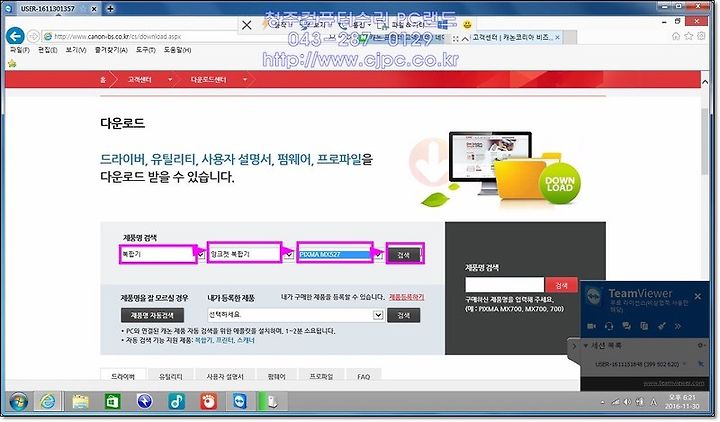Click the whiteboard pen icon in the TeamViewer panel
Viewport: 720px width, 422px height.
(x=661, y=326)
